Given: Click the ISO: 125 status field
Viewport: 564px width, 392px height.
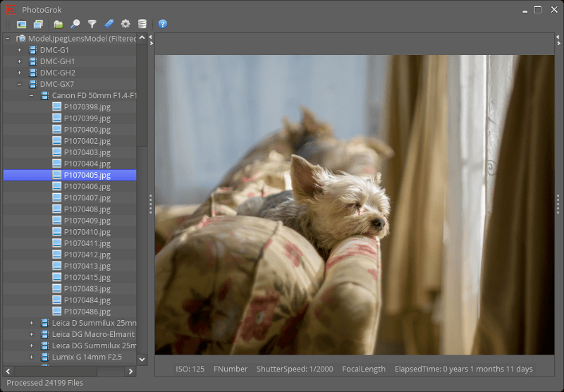Looking at the screenshot, I should 190,369.
